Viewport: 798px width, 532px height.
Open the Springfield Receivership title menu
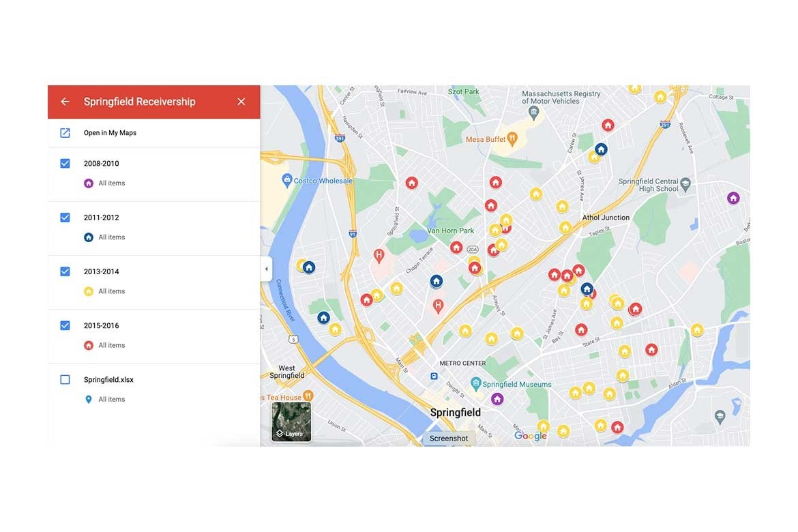pos(139,101)
